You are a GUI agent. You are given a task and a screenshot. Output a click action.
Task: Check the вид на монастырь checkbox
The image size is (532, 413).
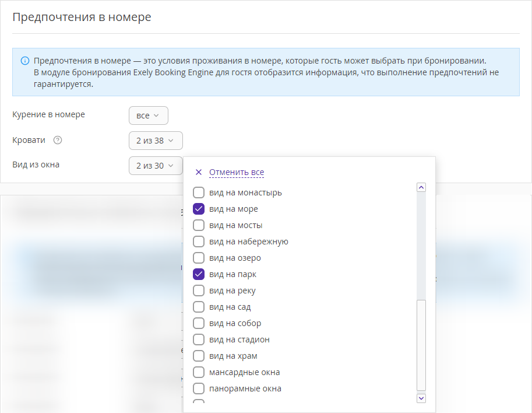199,192
